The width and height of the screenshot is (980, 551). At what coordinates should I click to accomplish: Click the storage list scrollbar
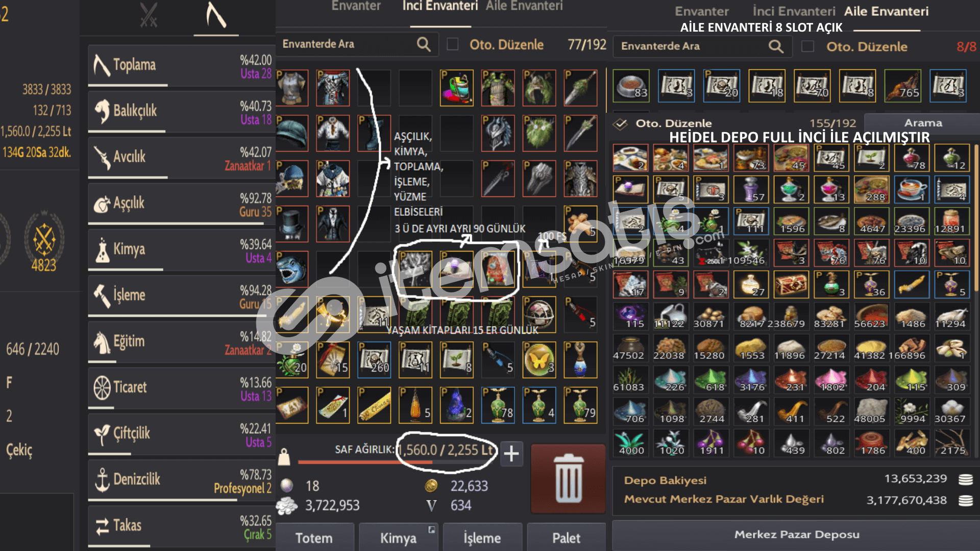pyautogui.click(x=976, y=219)
